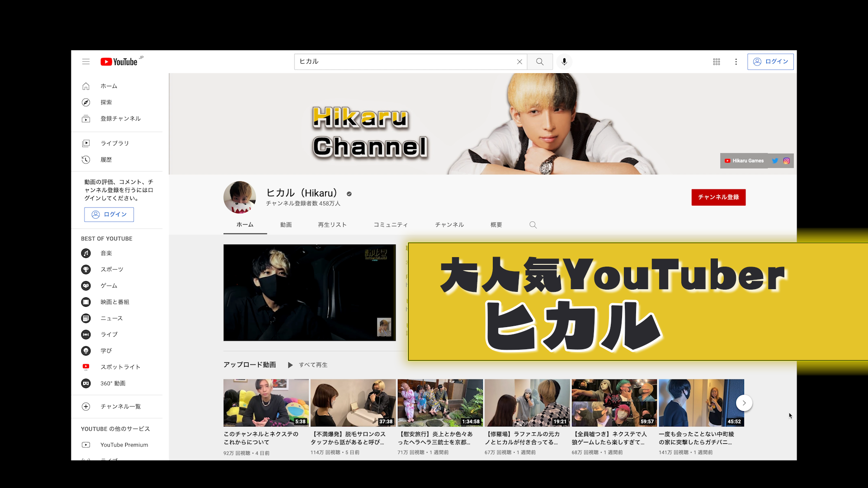Viewport: 868px width, 488px height.
Task: Select the ホーム channel tab
Action: coord(245,225)
